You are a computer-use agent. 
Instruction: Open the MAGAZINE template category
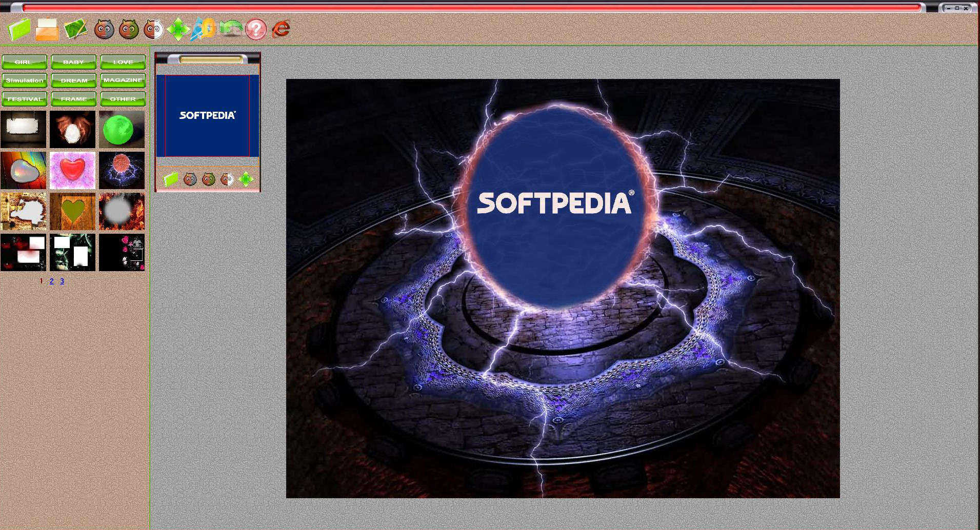pos(123,80)
